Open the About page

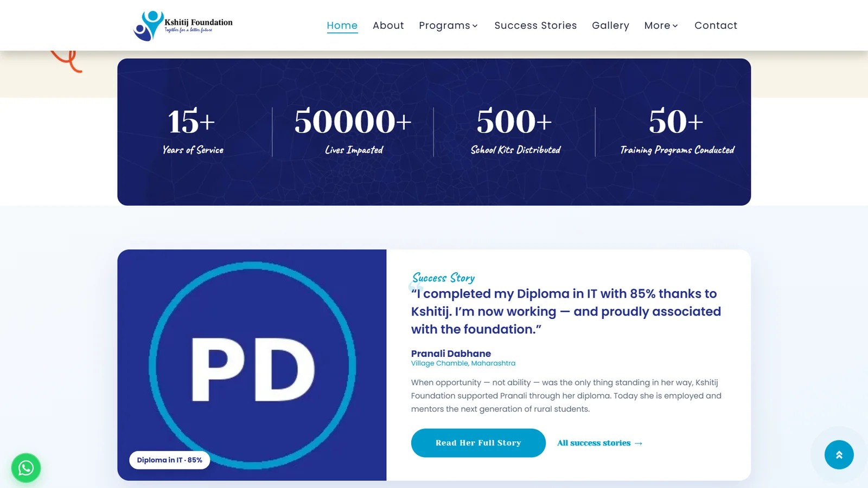coord(388,25)
